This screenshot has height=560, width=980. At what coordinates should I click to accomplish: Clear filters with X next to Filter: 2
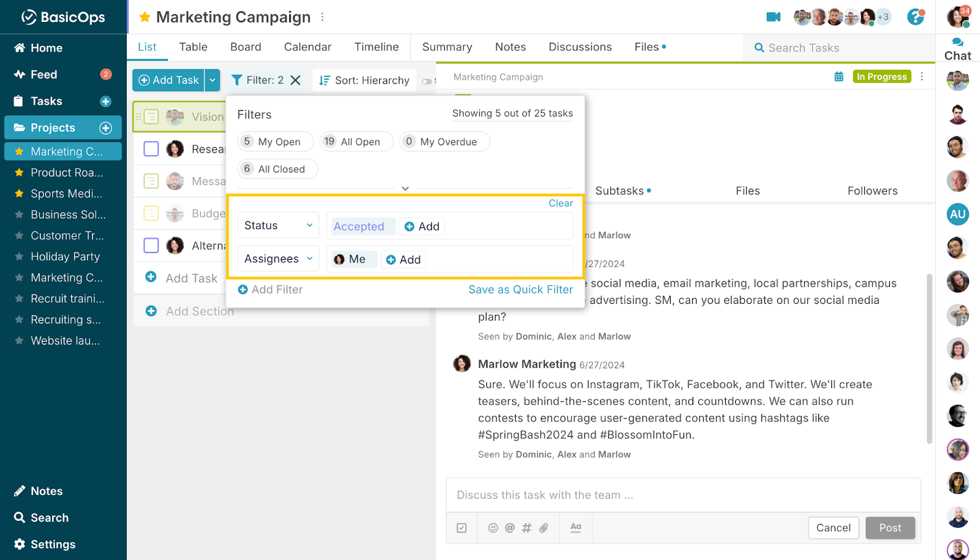(295, 80)
